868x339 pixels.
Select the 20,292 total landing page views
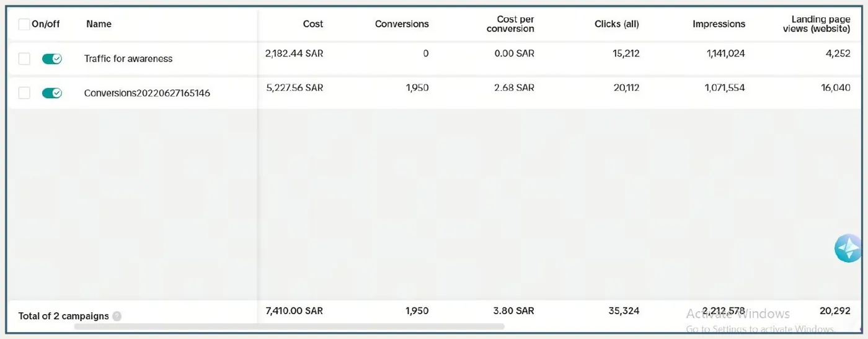tap(836, 310)
